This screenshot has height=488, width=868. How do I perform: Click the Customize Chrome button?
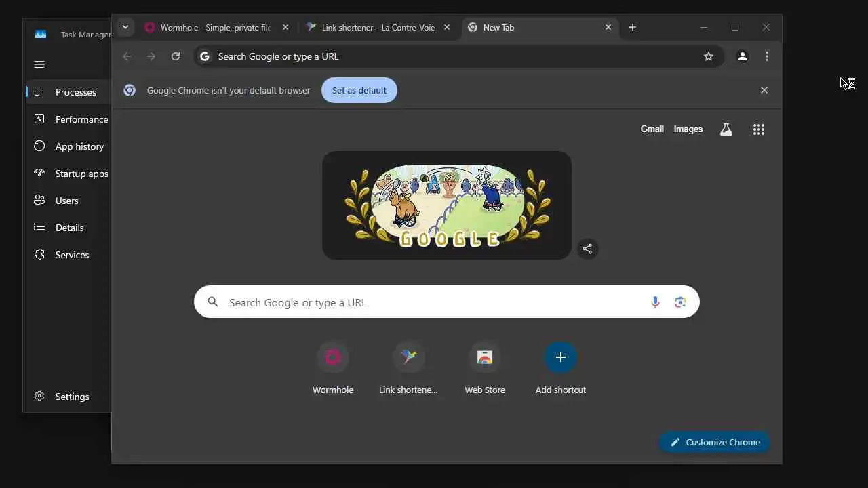(715, 442)
